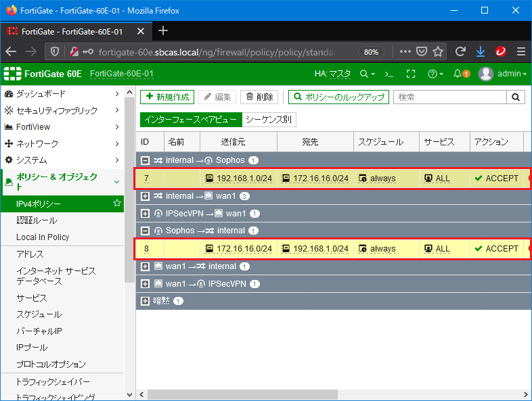
Task: Go back with the browser back arrow
Action: tap(11, 52)
